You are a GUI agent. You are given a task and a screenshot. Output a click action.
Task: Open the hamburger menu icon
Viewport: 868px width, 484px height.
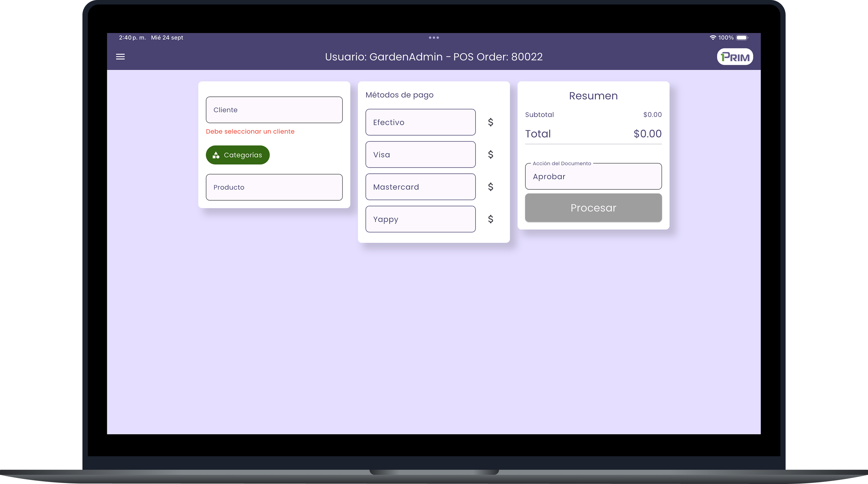point(120,57)
